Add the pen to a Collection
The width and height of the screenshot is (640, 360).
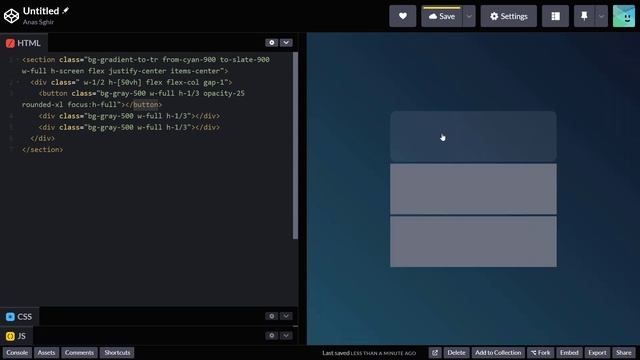[x=498, y=353]
